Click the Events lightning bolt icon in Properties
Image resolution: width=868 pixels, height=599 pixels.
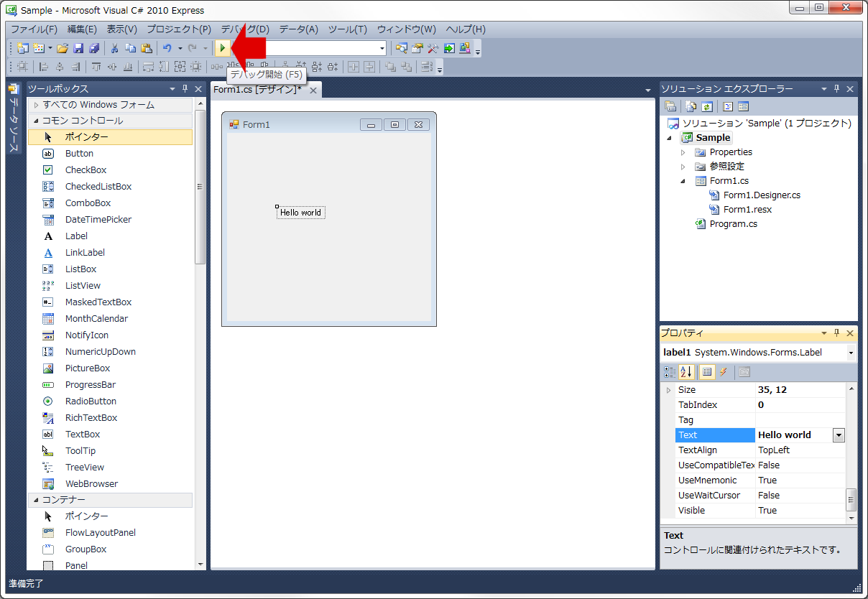coord(724,371)
